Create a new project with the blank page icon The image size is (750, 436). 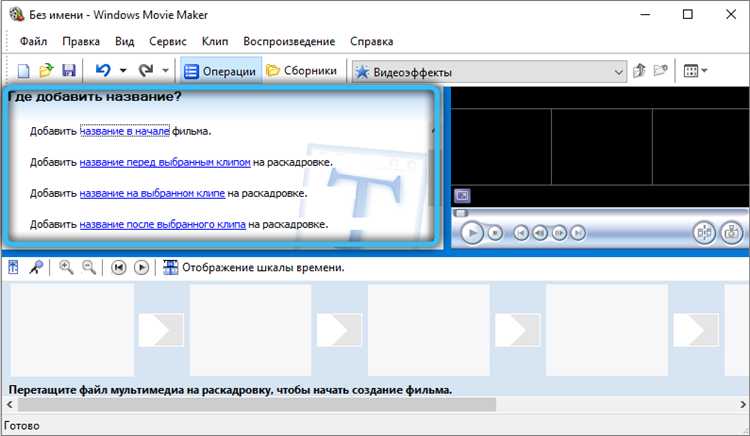[23, 71]
